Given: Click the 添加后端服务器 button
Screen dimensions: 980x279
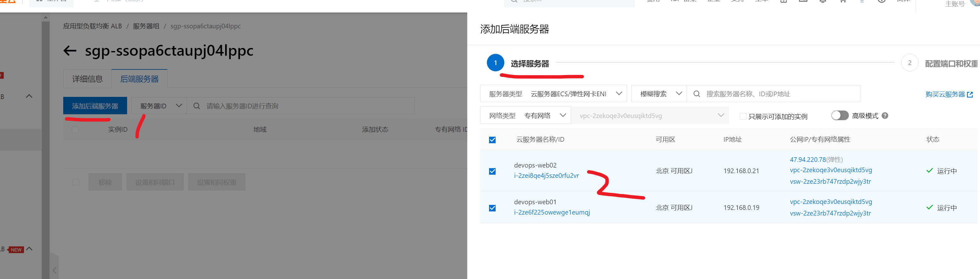Looking at the screenshot, I should tap(95, 106).
